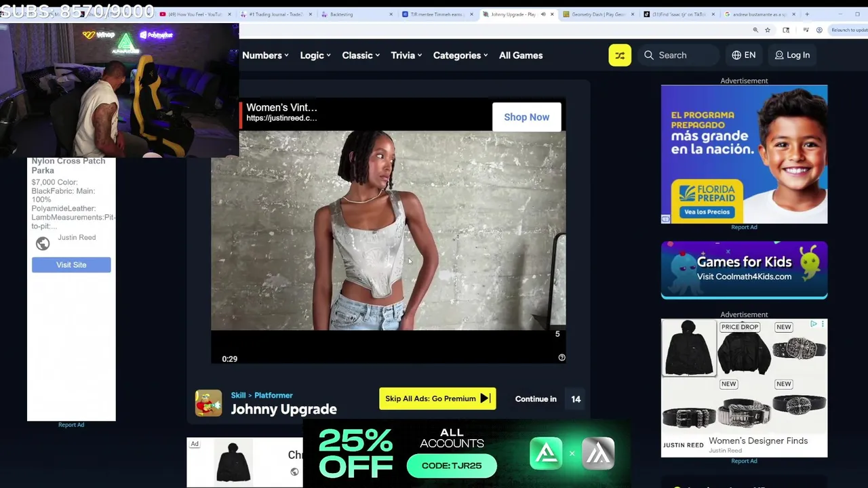The height and width of the screenshot is (488, 868).
Task: Click the Skill breadcrumb link
Action: tap(238, 395)
